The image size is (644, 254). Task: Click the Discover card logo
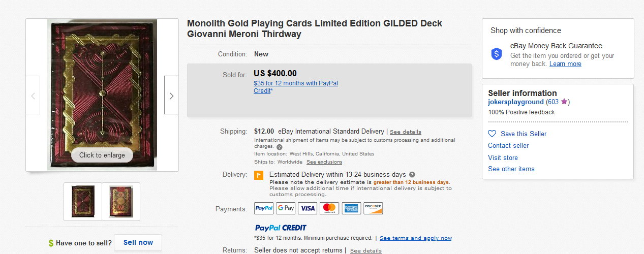(373, 208)
